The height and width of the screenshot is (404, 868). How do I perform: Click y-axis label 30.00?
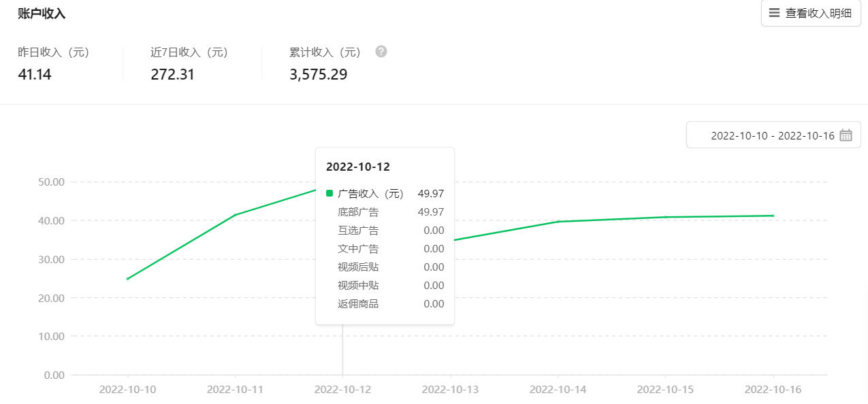(x=51, y=259)
